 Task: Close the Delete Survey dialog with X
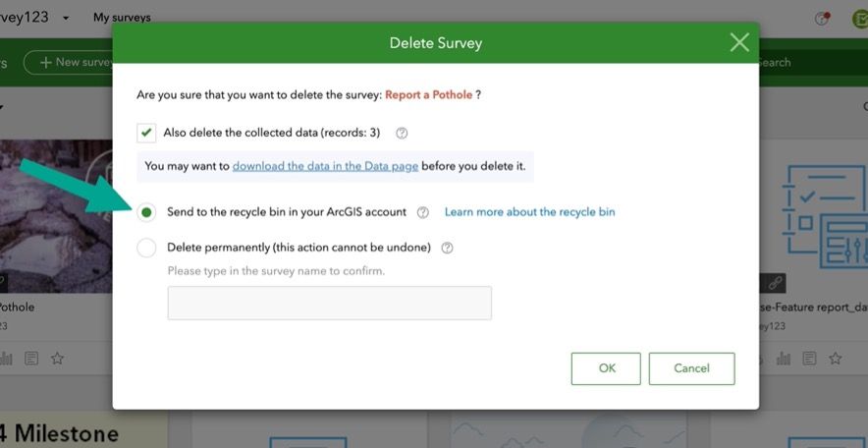click(739, 42)
